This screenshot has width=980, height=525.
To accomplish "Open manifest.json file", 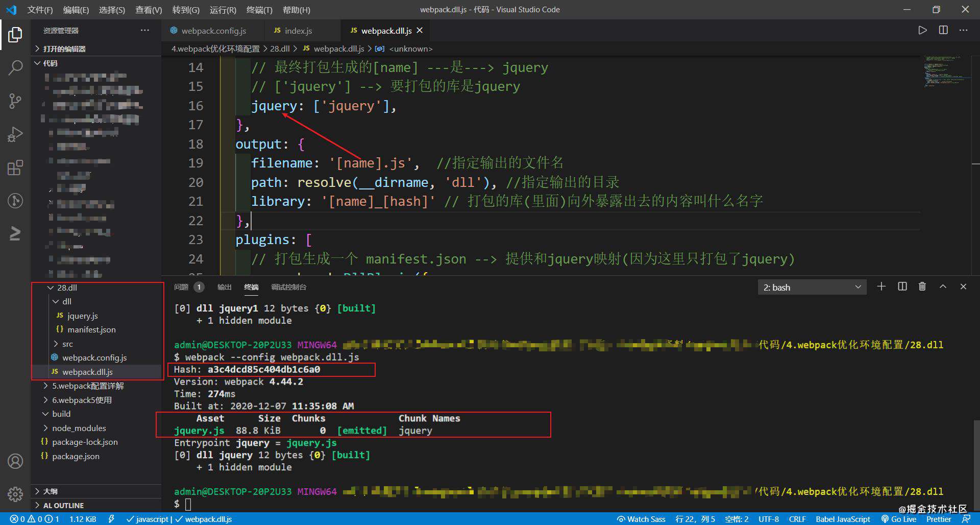I will point(96,329).
